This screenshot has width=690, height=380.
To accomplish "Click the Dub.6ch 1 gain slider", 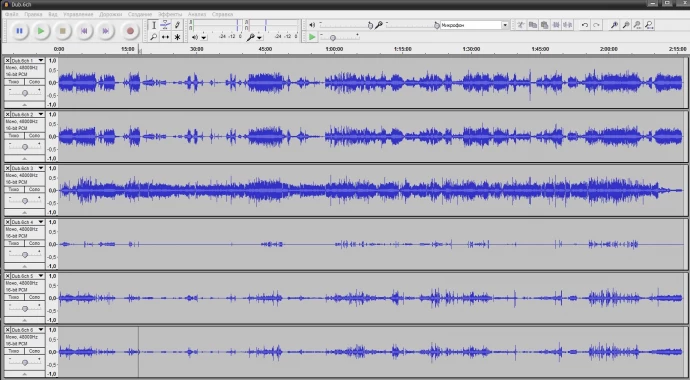I will [x=25, y=93].
